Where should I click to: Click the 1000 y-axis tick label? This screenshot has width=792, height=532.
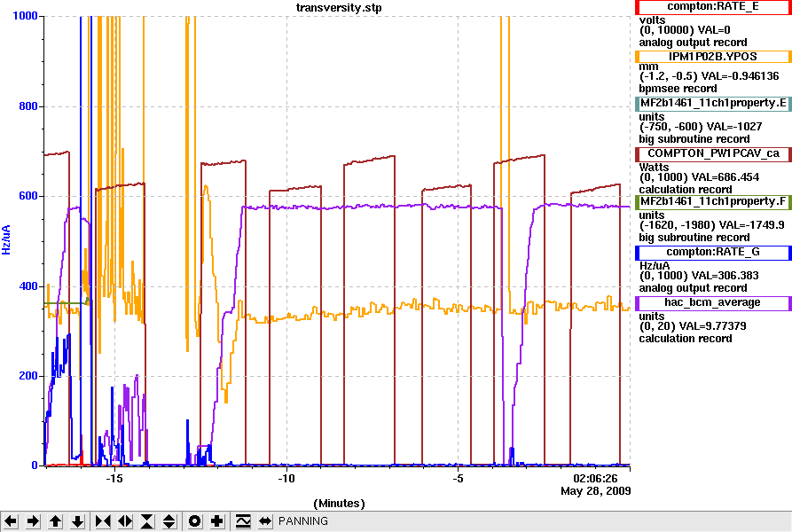click(x=25, y=16)
